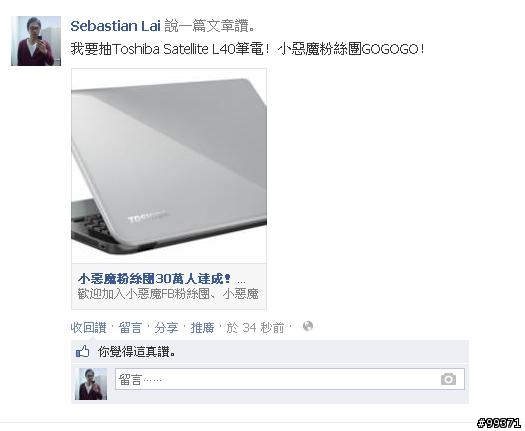Open the Toshiba laptop image preview
Image resolution: width=525 pixels, height=431 pixels.
coord(169,166)
